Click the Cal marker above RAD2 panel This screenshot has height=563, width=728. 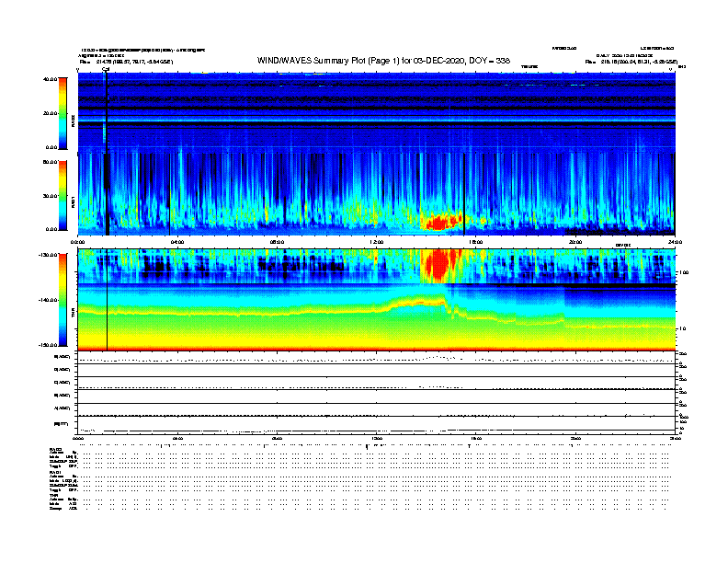point(106,70)
